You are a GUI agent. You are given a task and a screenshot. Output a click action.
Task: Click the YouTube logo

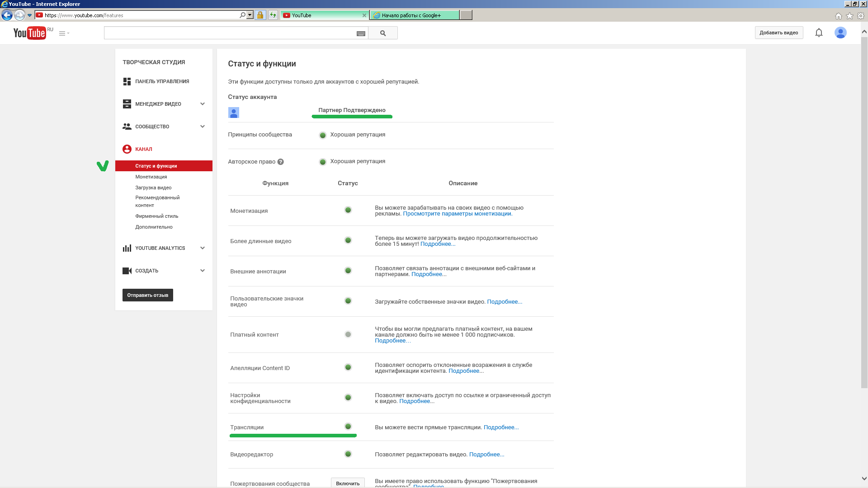pyautogui.click(x=29, y=33)
